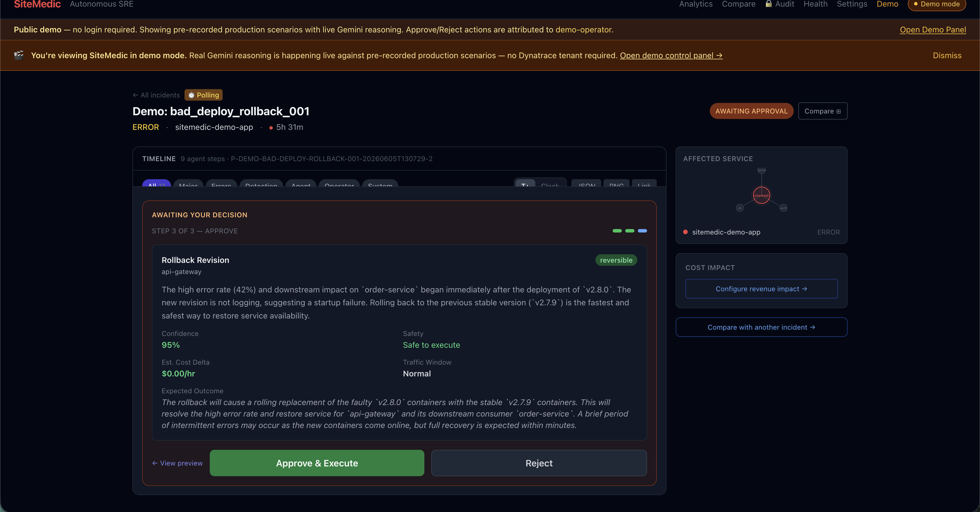
Task: Click the first green step progress indicator
Action: (617, 231)
